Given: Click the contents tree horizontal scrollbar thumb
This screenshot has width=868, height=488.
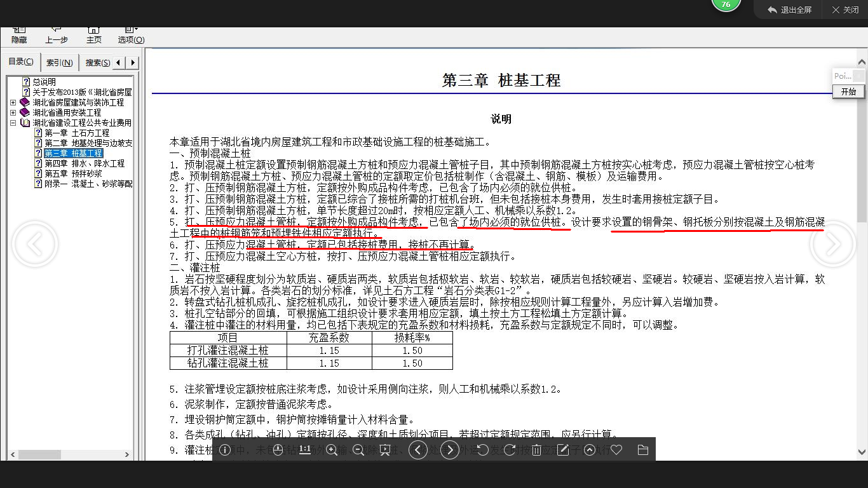Looking at the screenshot, I should (x=39, y=455).
